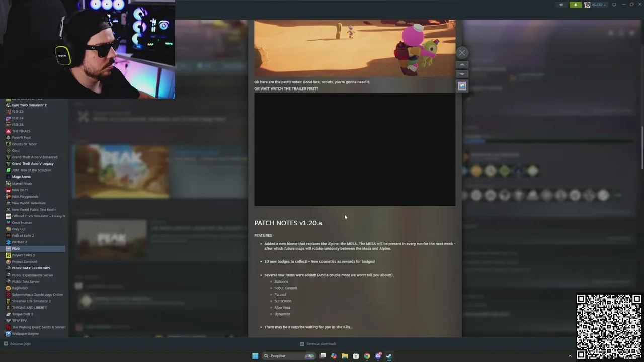Click the PEAK desert banner image
Image resolution: width=644 pixels, height=362 pixels.
tap(355, 48)
